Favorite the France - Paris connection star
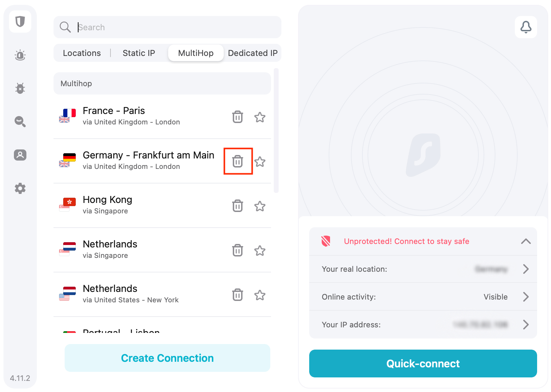 (260, 117)
